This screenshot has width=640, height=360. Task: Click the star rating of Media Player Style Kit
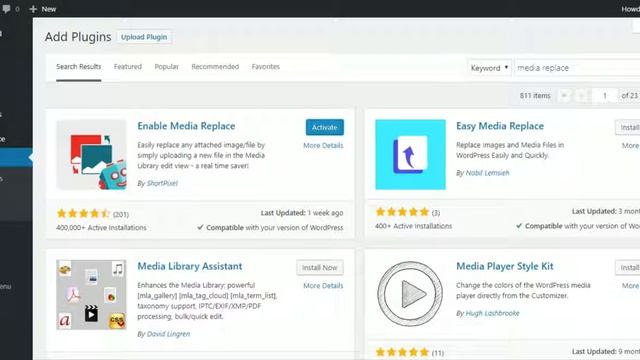[x=402, y=352]
